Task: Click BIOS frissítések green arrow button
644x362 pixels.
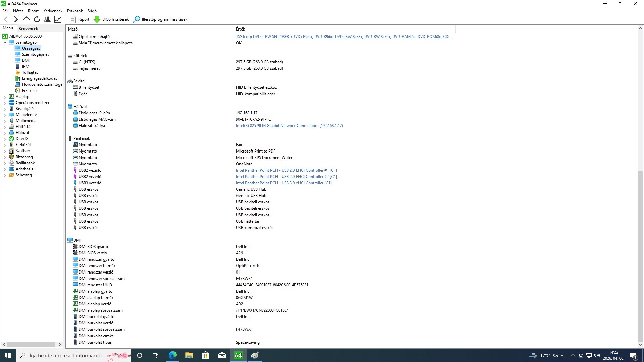Action: 111,19
